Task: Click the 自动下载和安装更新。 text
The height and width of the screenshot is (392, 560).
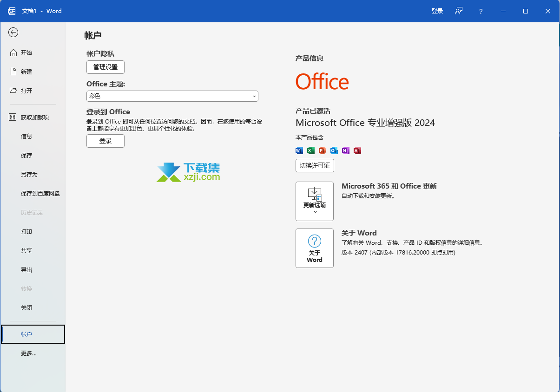Action: (x=368, y=196)
